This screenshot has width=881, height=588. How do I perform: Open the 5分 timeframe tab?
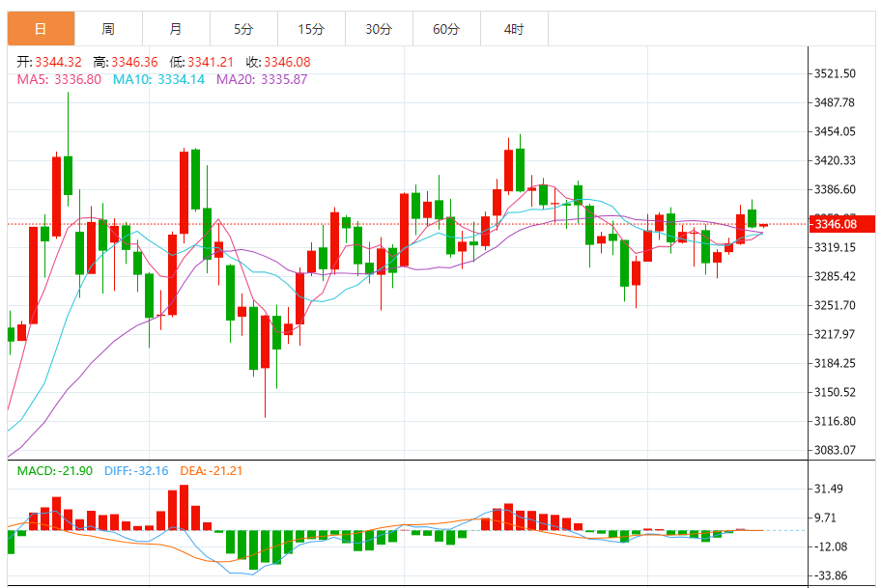[243, 29]
